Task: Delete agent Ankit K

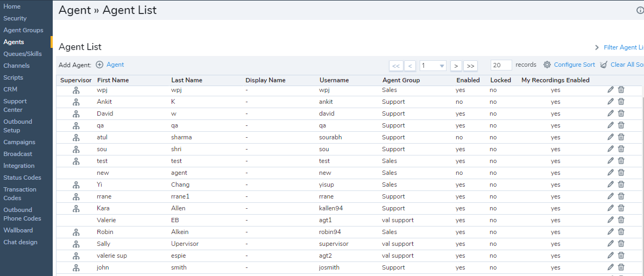Action: click(x=621, y=102)
